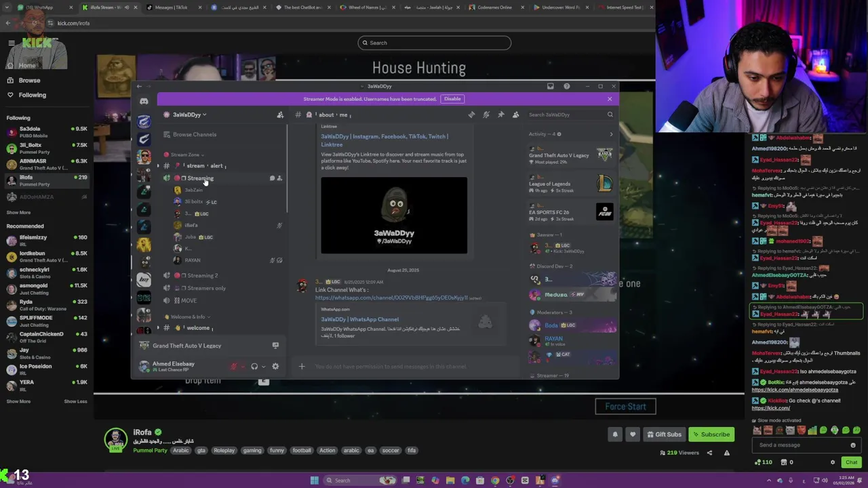The width and height of the screenshot is (868, 488).
Task: Open 3aWaDDy | WhatsApp Channel link
Action: [x=360, y=319]
